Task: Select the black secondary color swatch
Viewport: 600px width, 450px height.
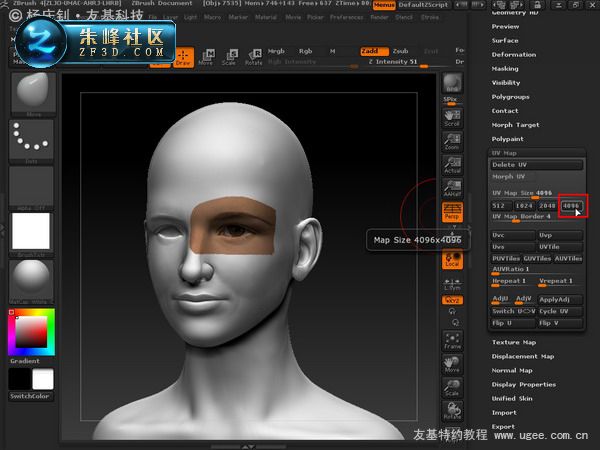Action: click(19, 378)
